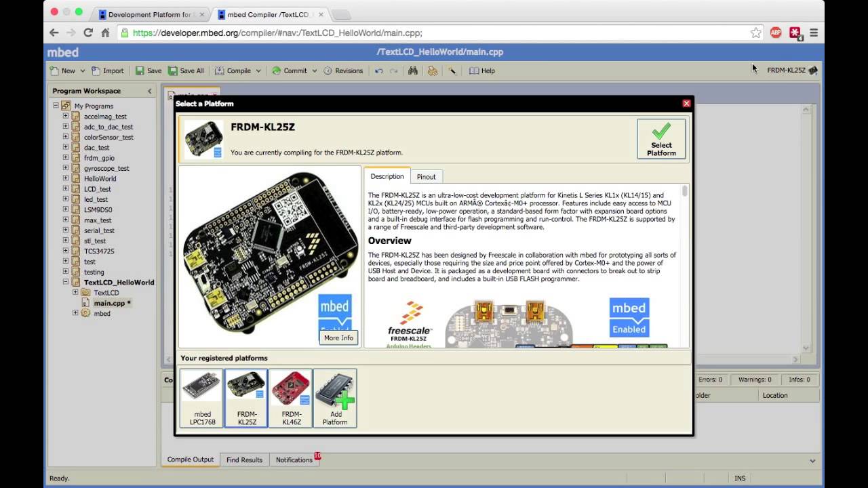
Task: Click the Select Platform checkmark button
Action: click(661, 139)
